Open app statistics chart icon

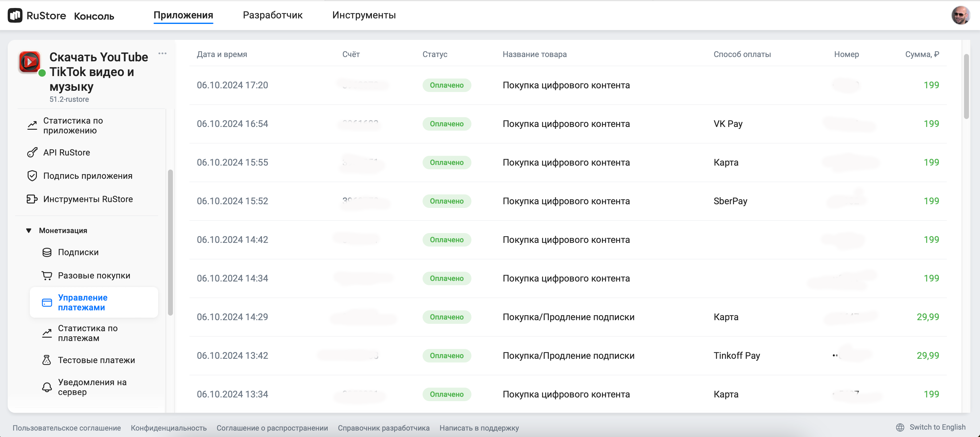pos(32,125)
